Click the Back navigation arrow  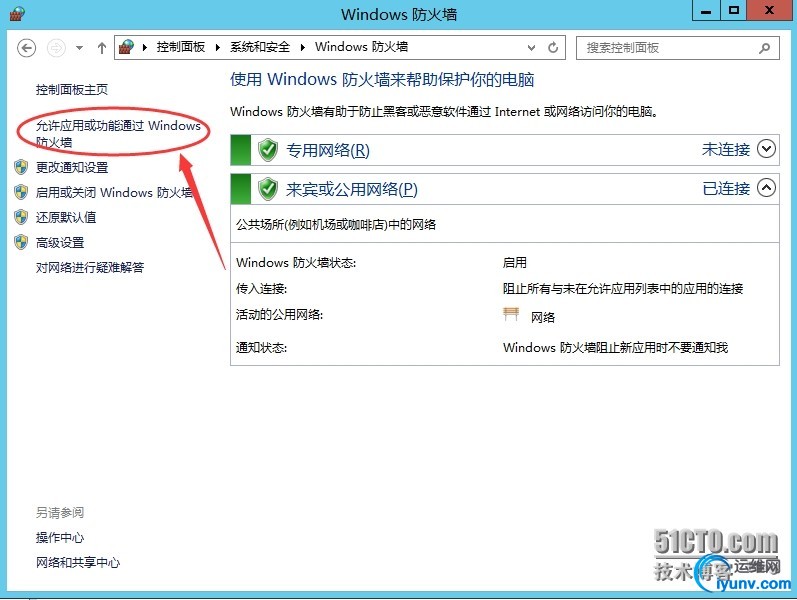coord(26,48)
